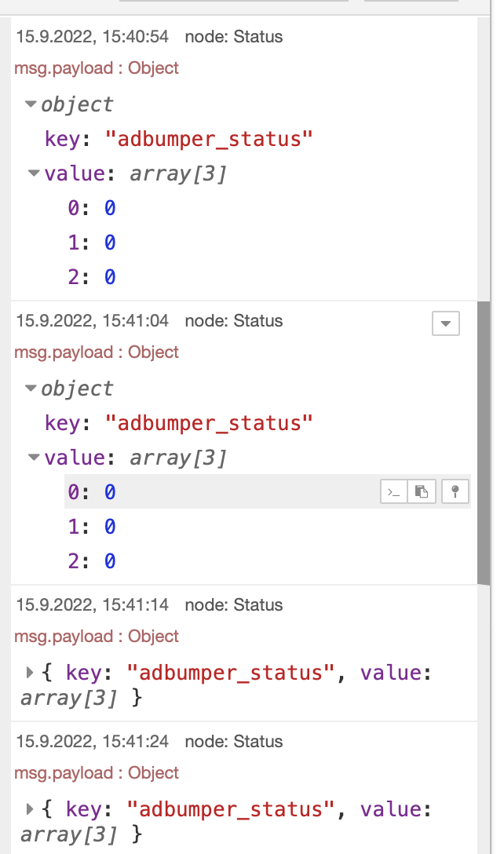Image resolution: width=504 pixels, height=854 pixels.
Task: Collapse the value array in the 15:40:54 message
Action: click(34, 173)
